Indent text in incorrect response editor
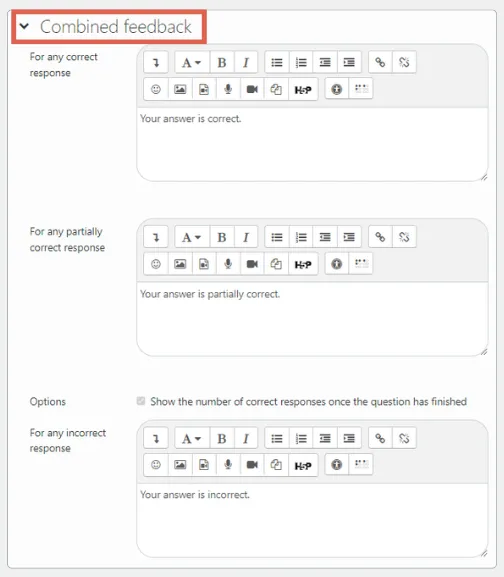The image size is (504, 577). (349, 439)
